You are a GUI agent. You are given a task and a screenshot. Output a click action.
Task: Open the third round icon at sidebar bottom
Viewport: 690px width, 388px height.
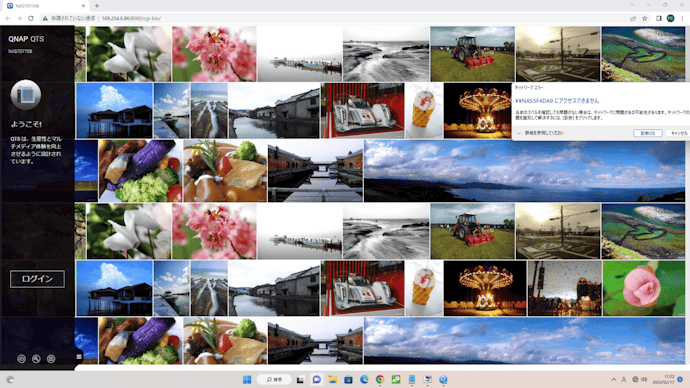[51, 359]
